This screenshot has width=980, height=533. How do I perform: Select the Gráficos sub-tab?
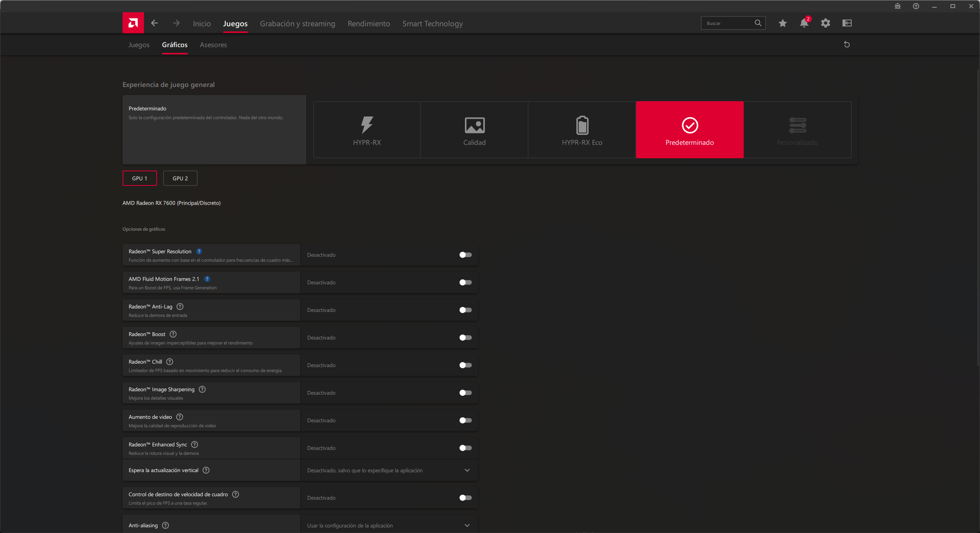[x=175, y=45]
